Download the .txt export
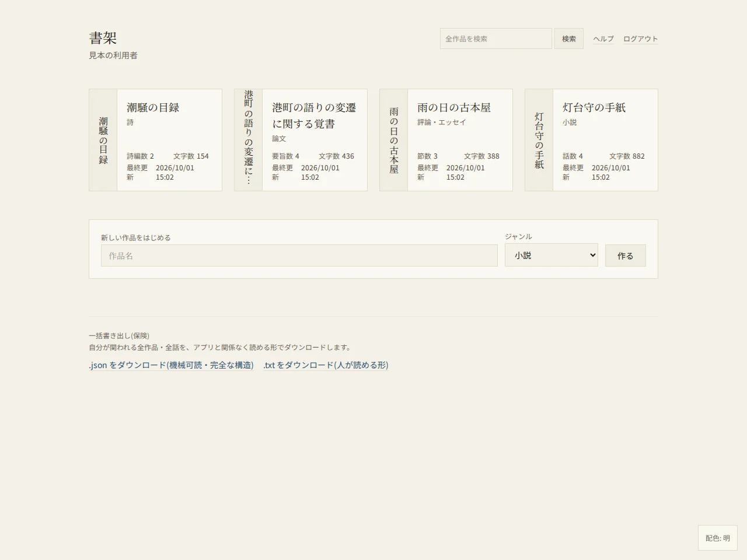Screen dimensions: 747x560 326,365
